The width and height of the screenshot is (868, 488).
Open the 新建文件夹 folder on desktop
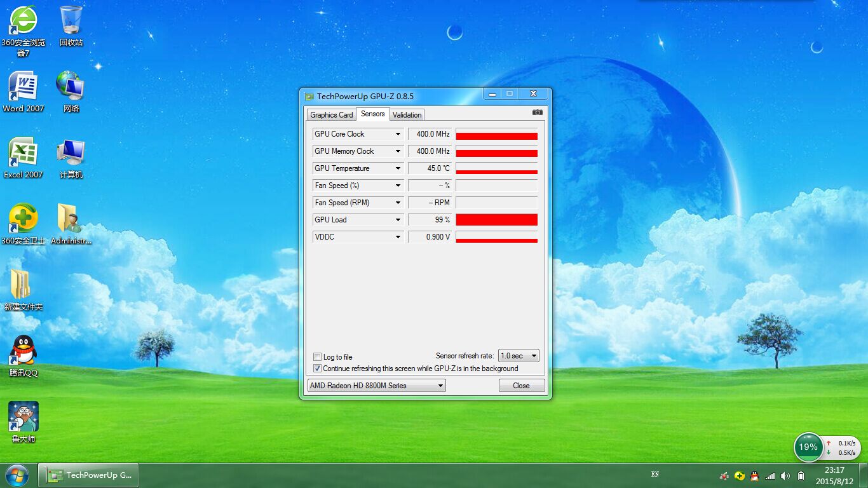(x=24, y=290)
